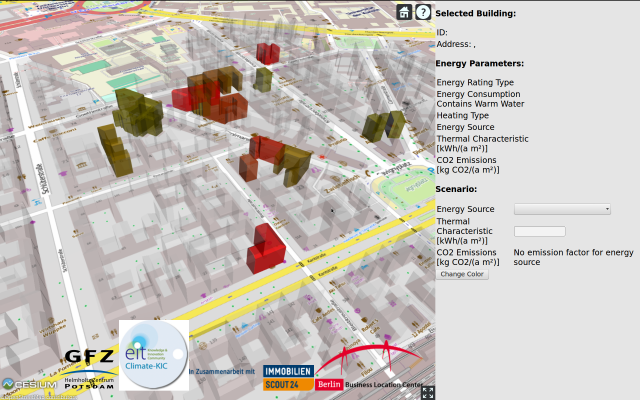
Task: Click the dropdown arrow of Energy Source
Action: click(607, 209)
